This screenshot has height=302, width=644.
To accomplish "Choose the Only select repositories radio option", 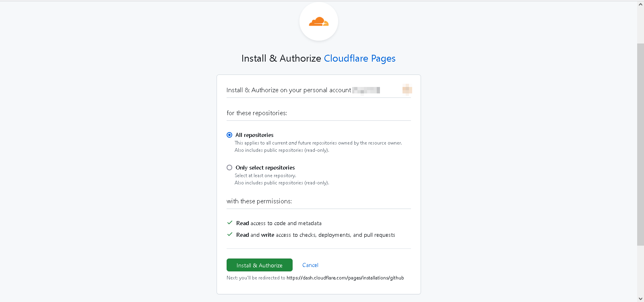I will [x=229, y=168].
